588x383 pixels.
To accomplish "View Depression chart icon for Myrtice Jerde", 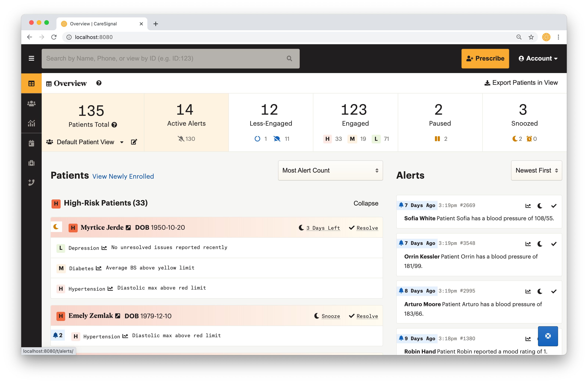I will (104, 248).
